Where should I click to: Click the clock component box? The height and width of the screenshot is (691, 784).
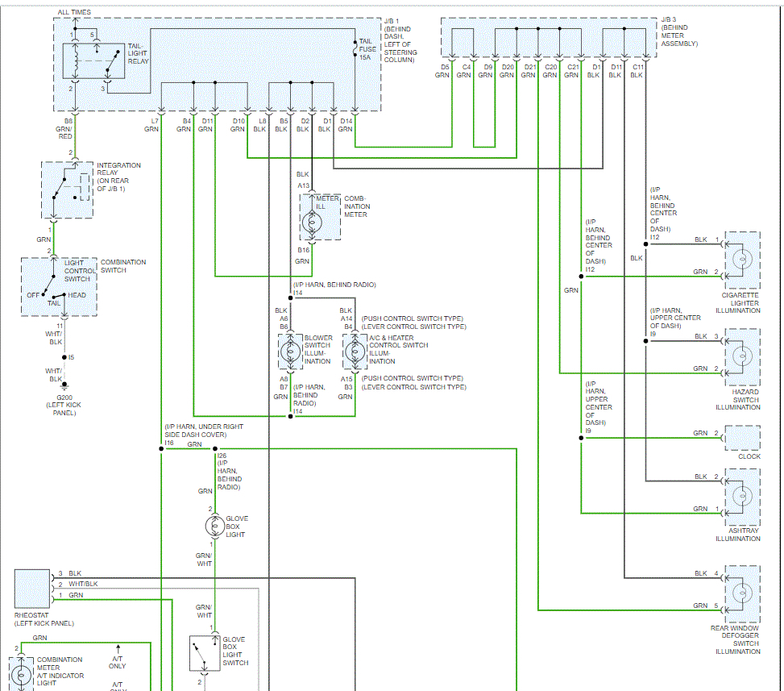click(x=742, y=439)
